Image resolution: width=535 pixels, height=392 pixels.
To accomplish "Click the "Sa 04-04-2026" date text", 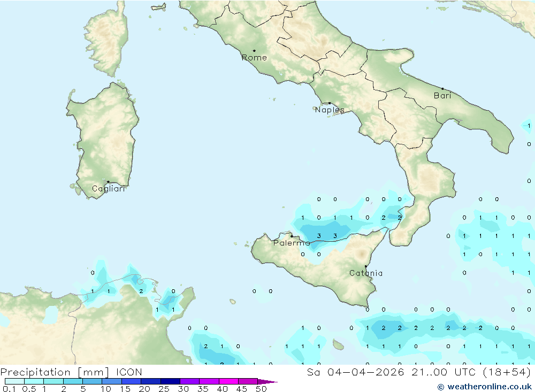I will pyautogui.click(x=355, y=372).
